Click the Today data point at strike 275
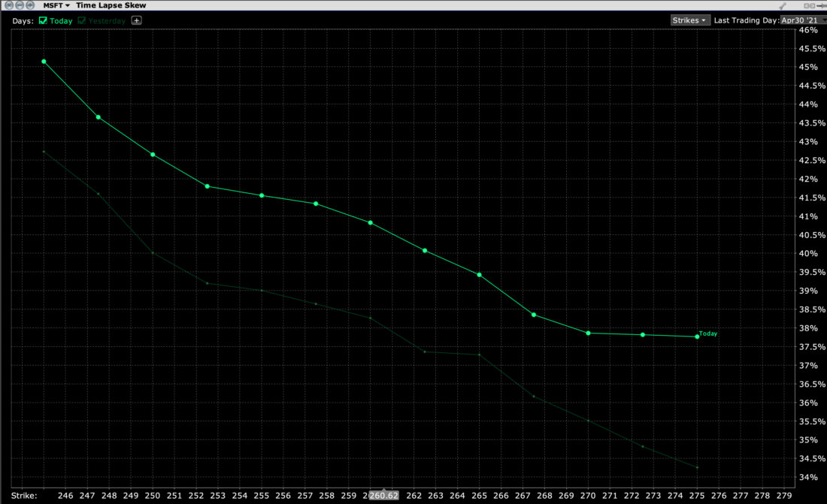This screenshot has height=504, width=827. 697,337
